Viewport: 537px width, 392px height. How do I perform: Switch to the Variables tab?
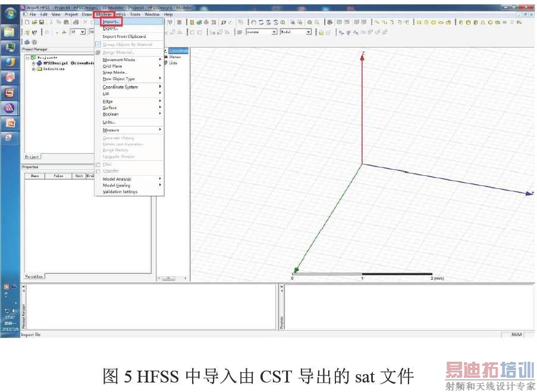click(34, 276)
